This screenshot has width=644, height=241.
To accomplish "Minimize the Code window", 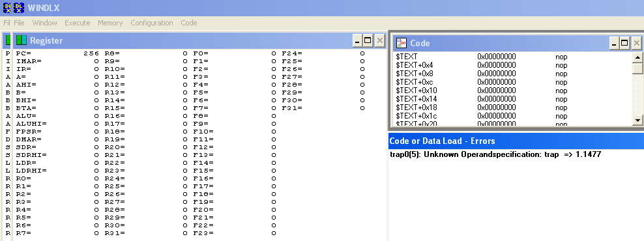I will [614, 43].
